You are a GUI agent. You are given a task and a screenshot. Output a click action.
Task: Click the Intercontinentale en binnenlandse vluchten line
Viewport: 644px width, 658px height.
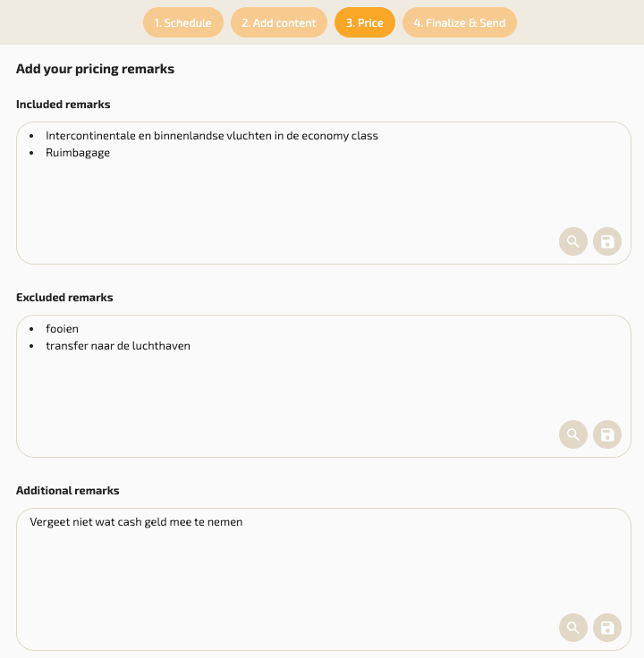(x=212, y=136)
